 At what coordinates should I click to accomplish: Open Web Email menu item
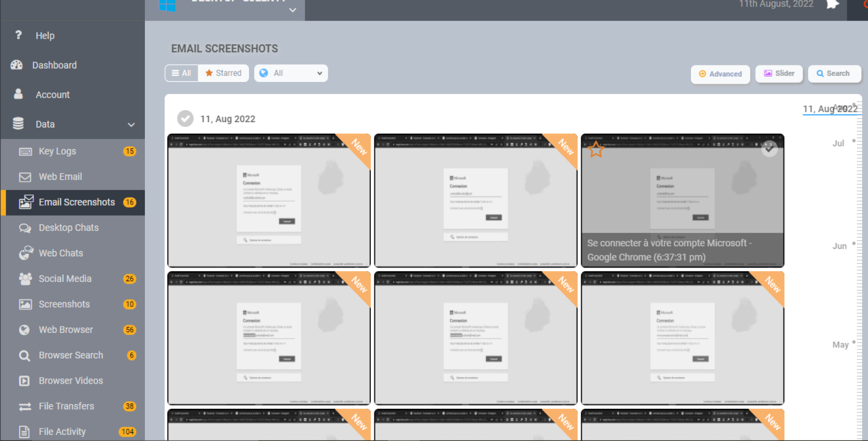(72, 177)
